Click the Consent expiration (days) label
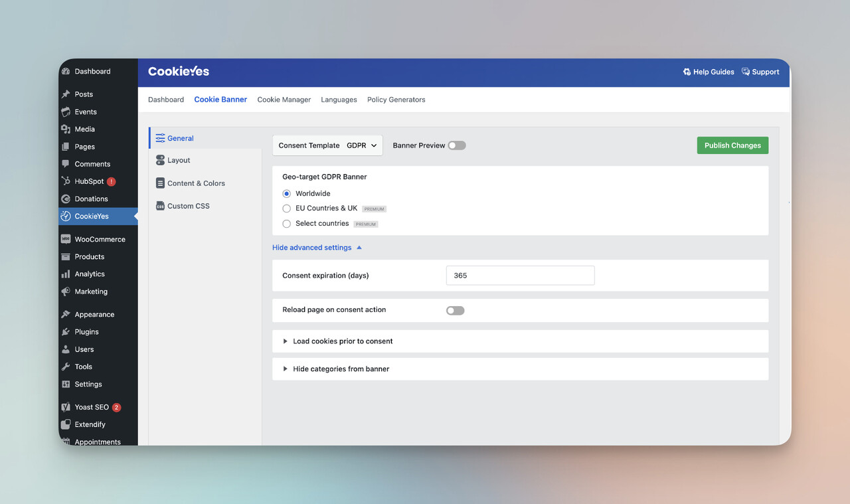Screen dimensions: 850x504 point(325,276)
